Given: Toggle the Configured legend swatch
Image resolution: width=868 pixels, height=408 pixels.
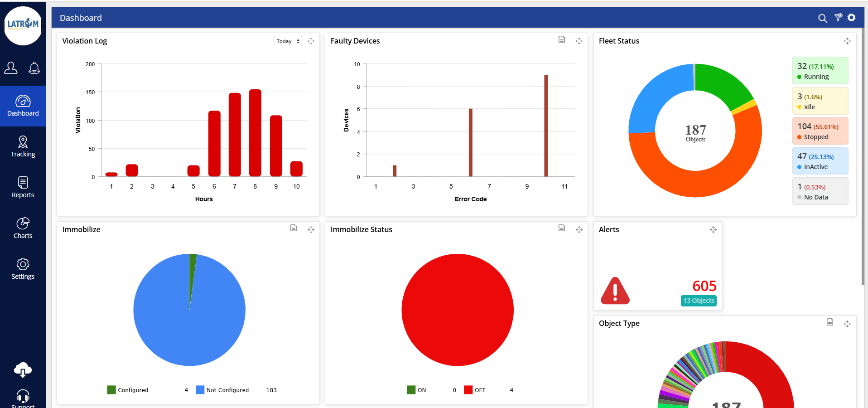Looking at the screenshot, I should click(111, 390).
